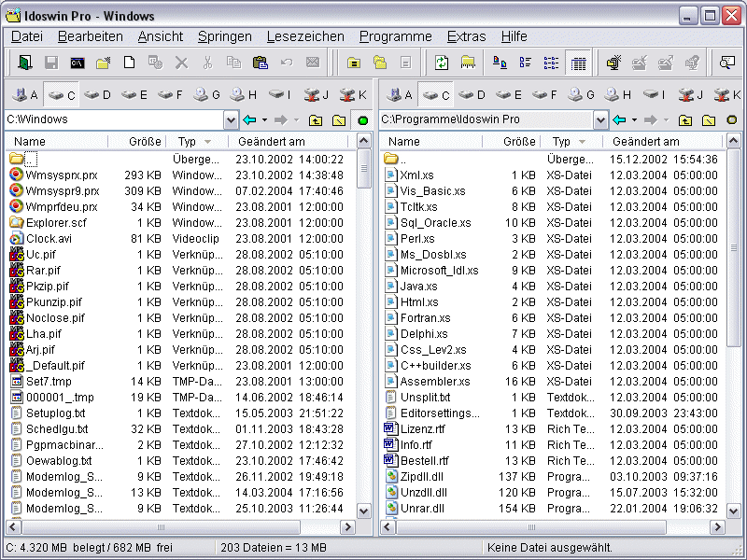Open the Lesezeichen menu

[305, 36]
